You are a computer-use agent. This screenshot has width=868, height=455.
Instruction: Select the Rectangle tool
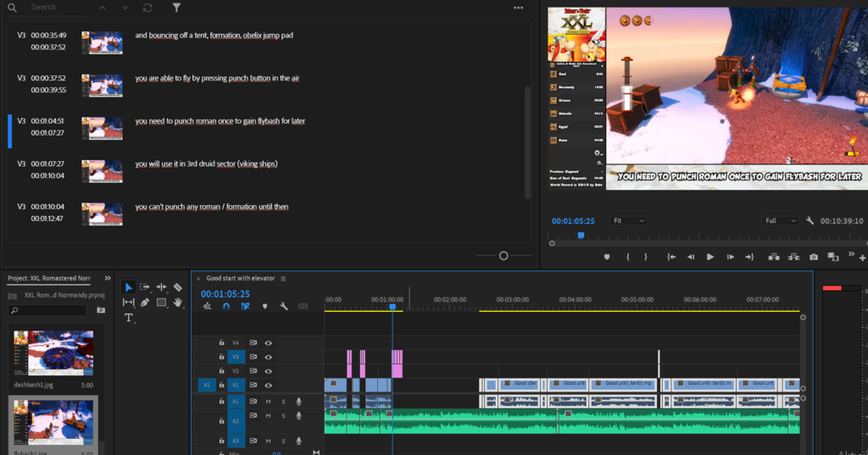click(x=161, y=302)
